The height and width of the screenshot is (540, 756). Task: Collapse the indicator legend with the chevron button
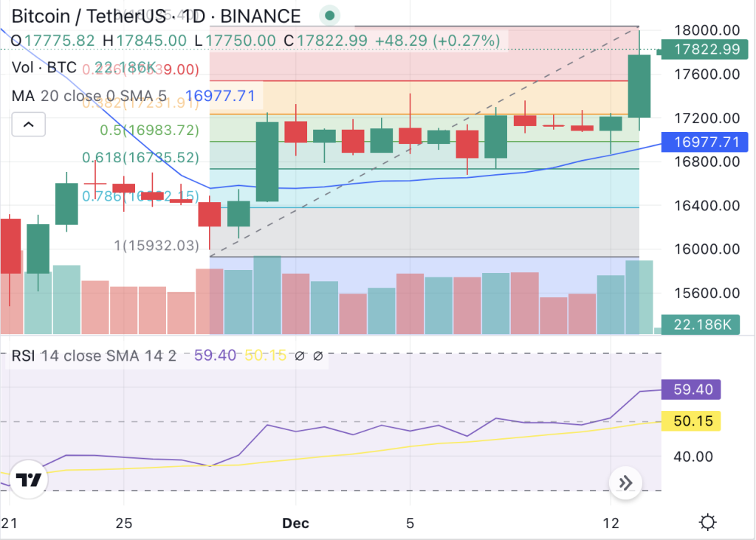29,125
